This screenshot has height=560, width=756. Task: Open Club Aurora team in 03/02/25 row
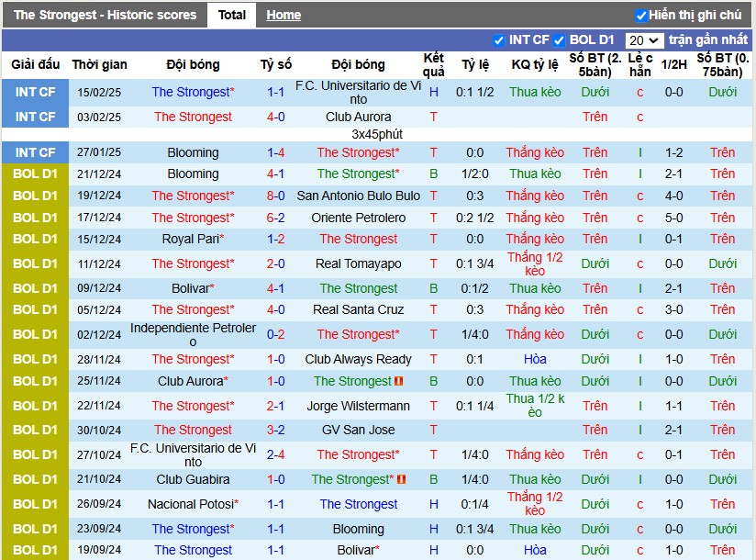coord(358,117)
